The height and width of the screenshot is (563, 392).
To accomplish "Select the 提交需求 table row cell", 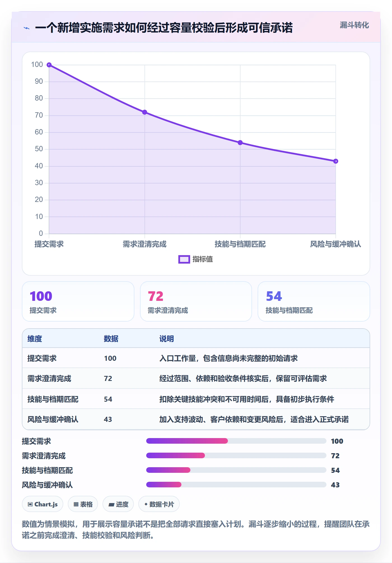I will tap(42, 358).
